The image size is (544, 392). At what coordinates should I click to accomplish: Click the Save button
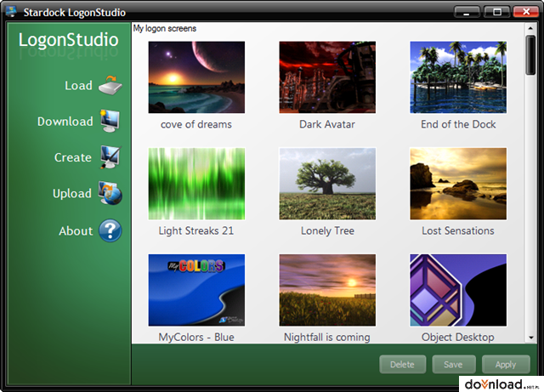[x=453, y=364]
